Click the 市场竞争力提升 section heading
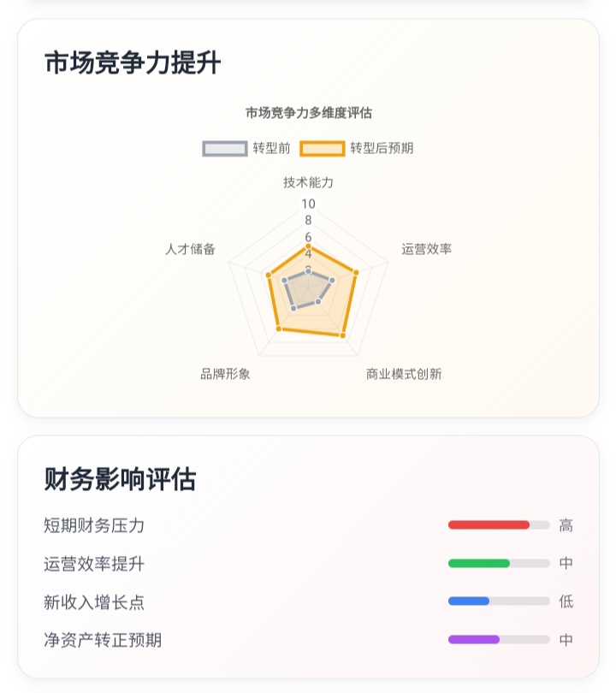This screenshot has height=693, width=616. click(x=133, y=63)
